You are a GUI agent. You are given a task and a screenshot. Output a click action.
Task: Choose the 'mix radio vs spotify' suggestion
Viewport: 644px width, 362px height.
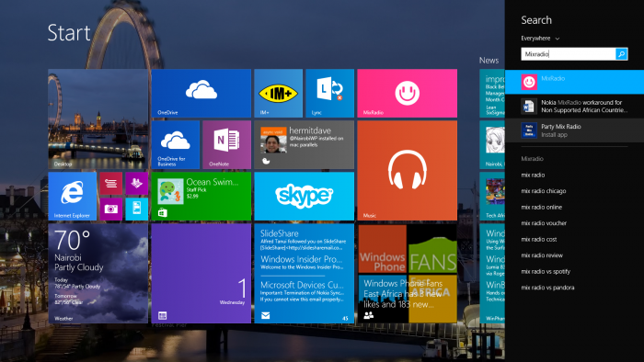click(546, 271)
